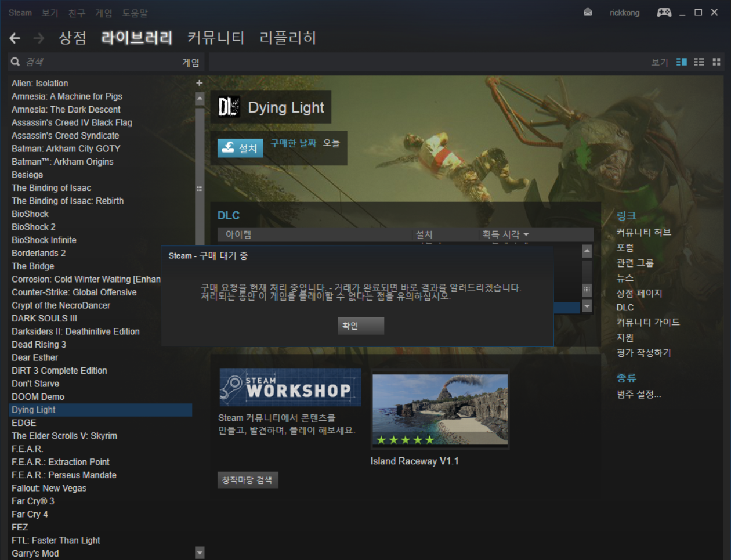This screenshot has height=560, width=731.
Task: Open the 게임 library filter dropdown
Action: [190, 63]
